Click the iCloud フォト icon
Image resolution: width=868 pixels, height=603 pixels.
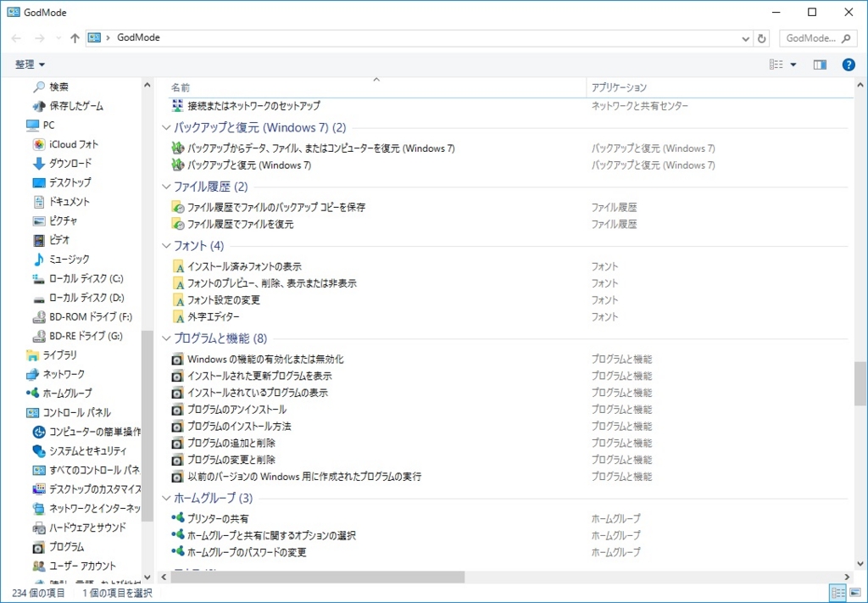(x=39, y=144)
